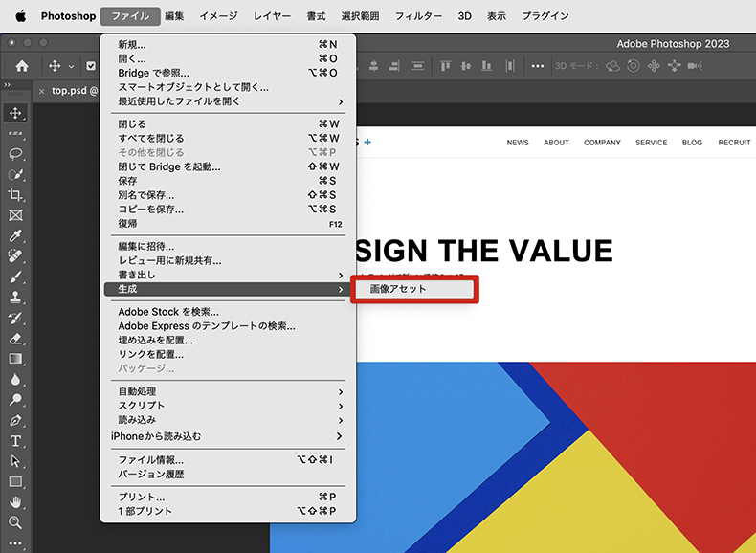Click the BLOG link in the canvas
756x553 pixels.
(x=692, y=143)
